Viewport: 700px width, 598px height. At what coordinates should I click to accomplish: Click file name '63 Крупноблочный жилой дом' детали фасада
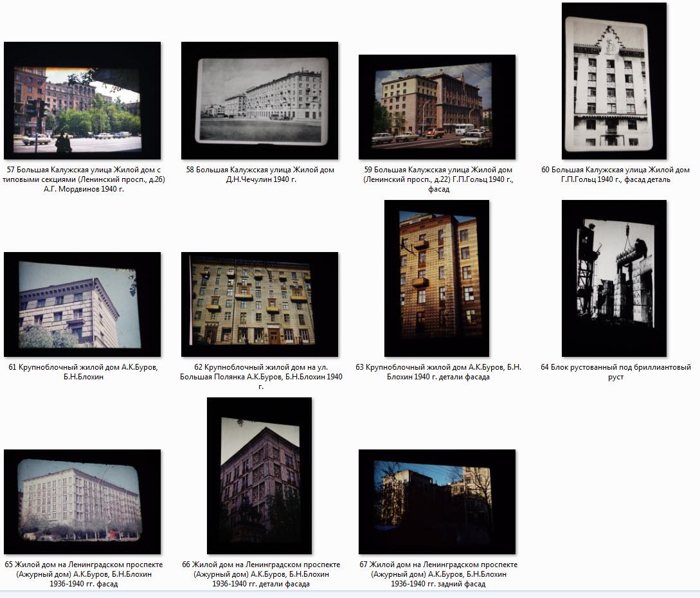[x=438, y=372]
